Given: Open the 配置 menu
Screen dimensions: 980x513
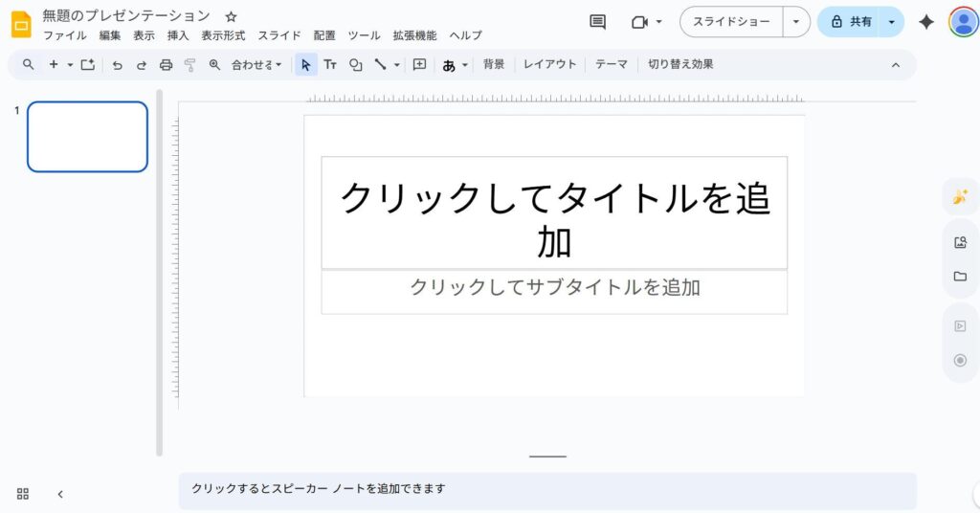Looking at the screenshot, I should [x=324, y=35].
